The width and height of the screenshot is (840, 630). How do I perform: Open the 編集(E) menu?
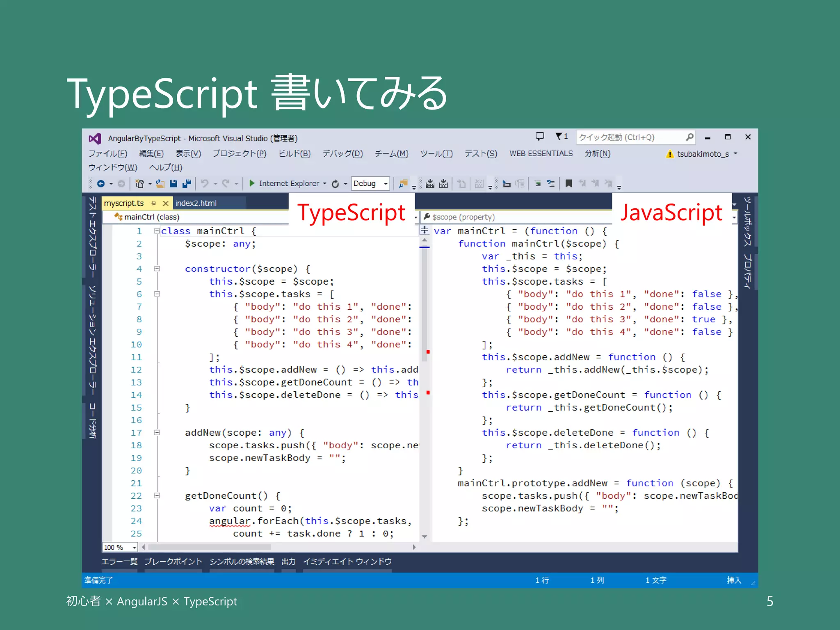pyautogui.click(x=151, y=154)
